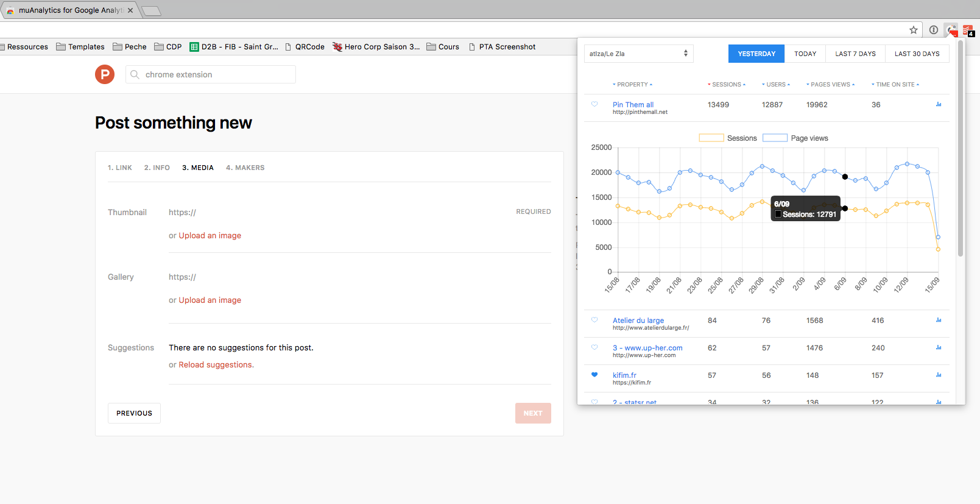Unfavorite the kifim.fr property
This screenshot has width=980, height=504.
coord(594,374)
